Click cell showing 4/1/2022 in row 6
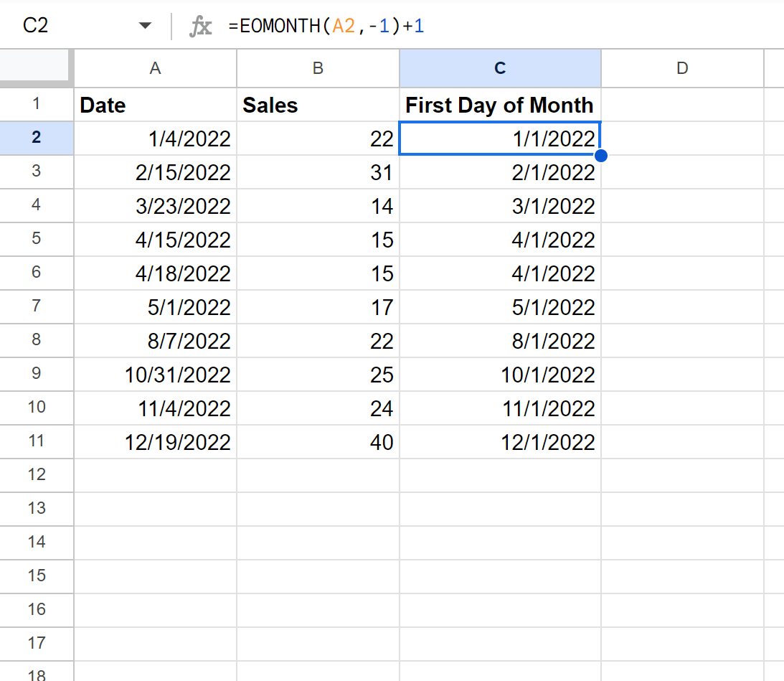784x681 pixels. pyautogui.click(x=500, y=273)
